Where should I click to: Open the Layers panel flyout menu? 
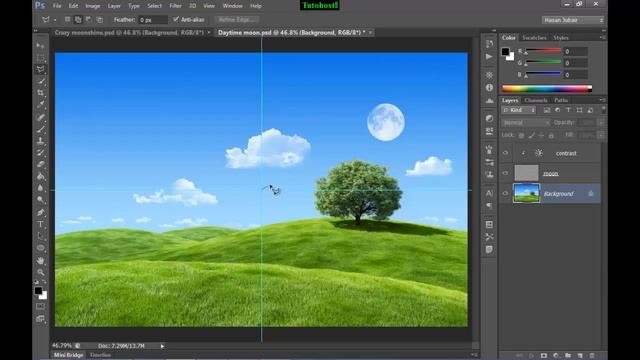click(602, 100)
